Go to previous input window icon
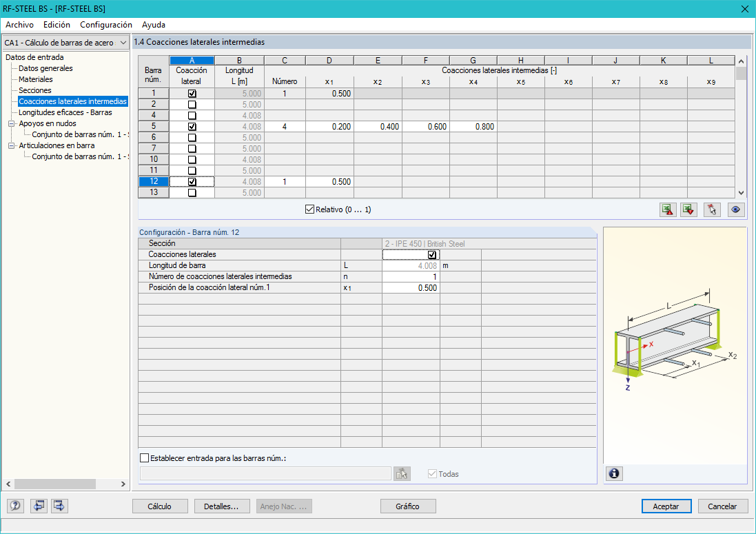756x534 pixels. [39, 506]
